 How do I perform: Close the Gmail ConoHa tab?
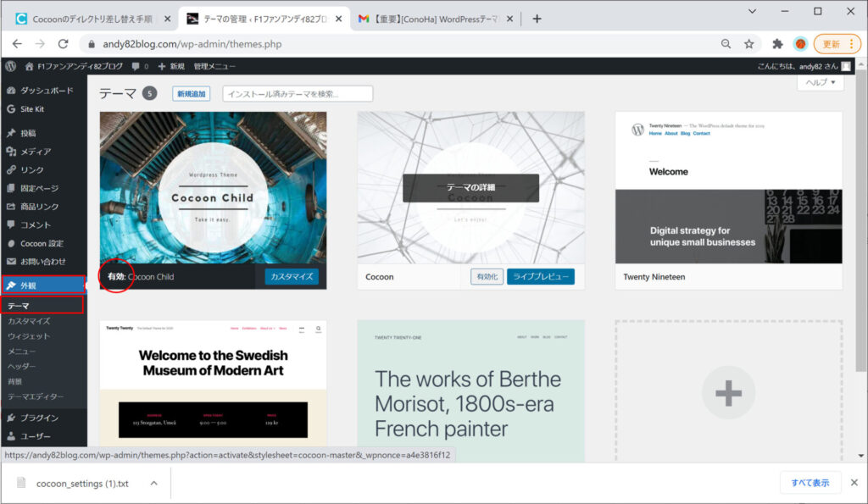[509, 19]
